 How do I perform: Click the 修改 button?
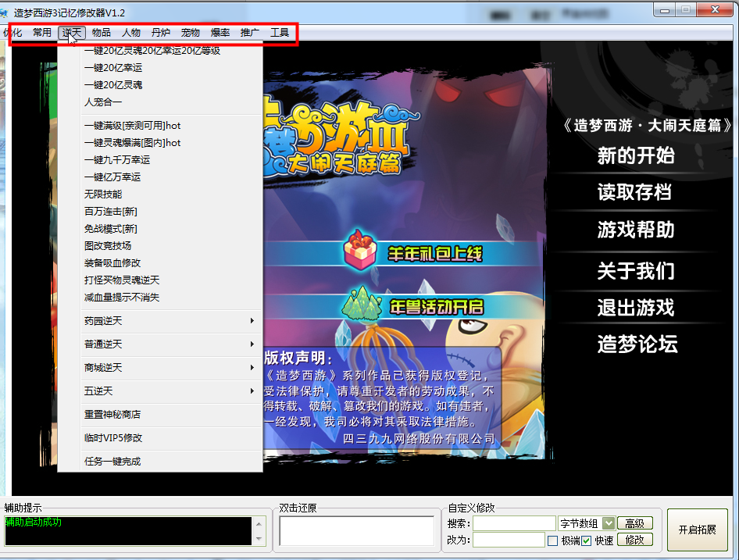634,540
